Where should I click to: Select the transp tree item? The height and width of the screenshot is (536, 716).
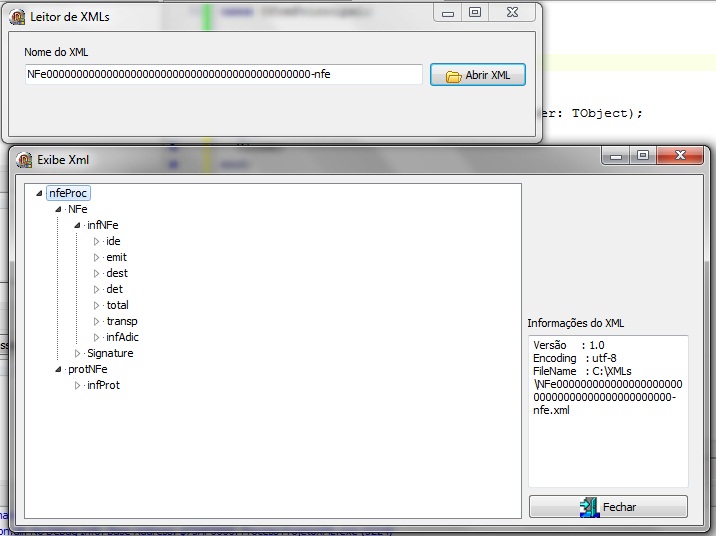tap(121, 321)
